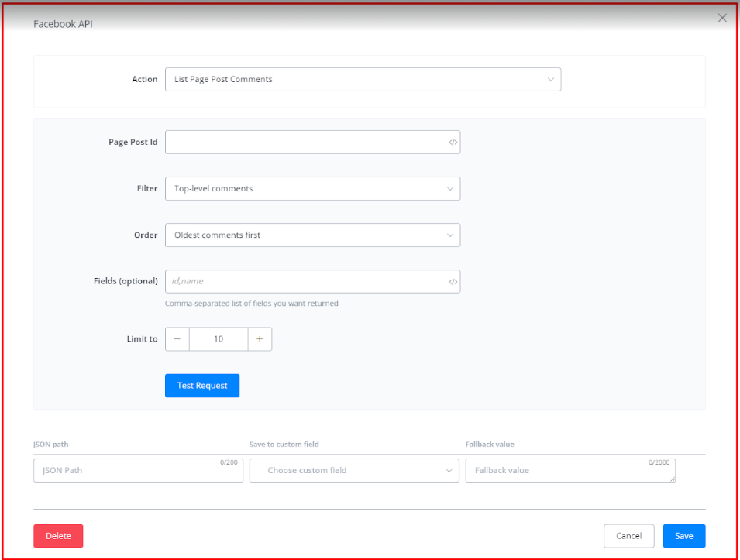Increase the limit with plus button
Viewport: 740px width, 560px height.
click(260, 339)
